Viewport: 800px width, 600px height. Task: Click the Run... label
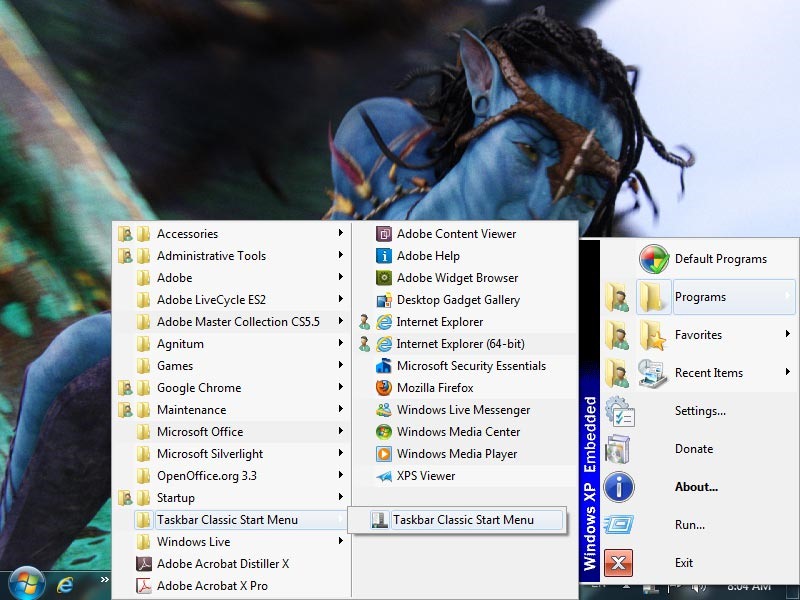pos(690,525)
